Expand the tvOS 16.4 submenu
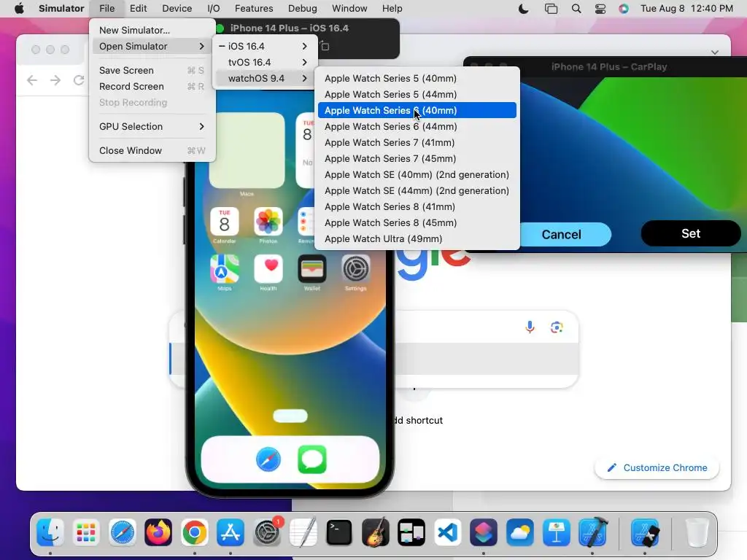This screenshot has height=560, width=747. click(266, 63)
